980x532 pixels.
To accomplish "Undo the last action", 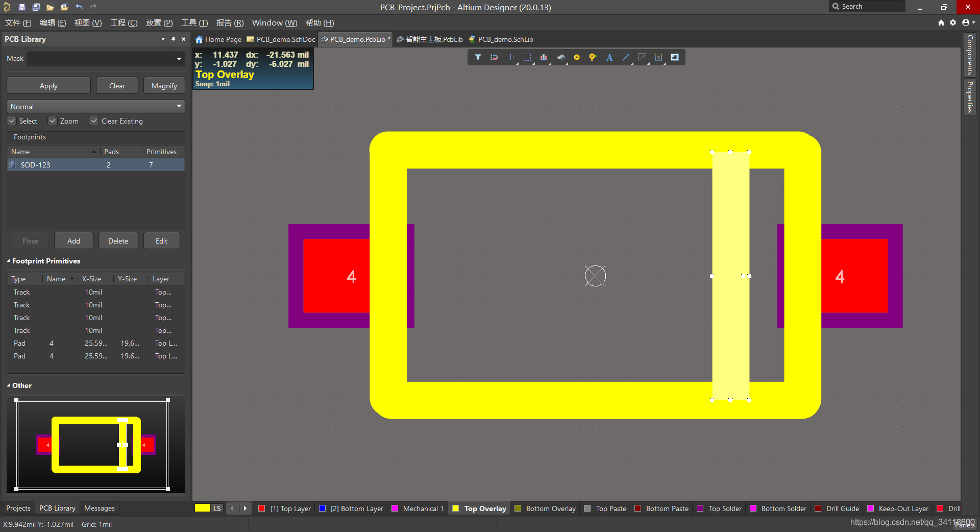I will tap(79, 7).
